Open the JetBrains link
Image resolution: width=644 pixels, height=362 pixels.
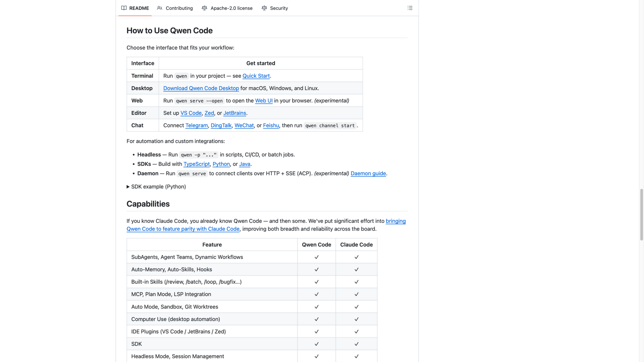coord(234,113)
